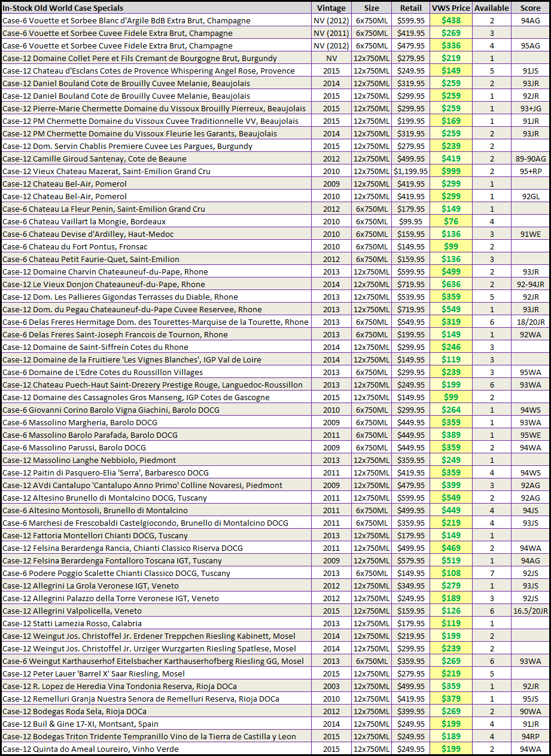Select the 91WE score cell

(530, 234)
